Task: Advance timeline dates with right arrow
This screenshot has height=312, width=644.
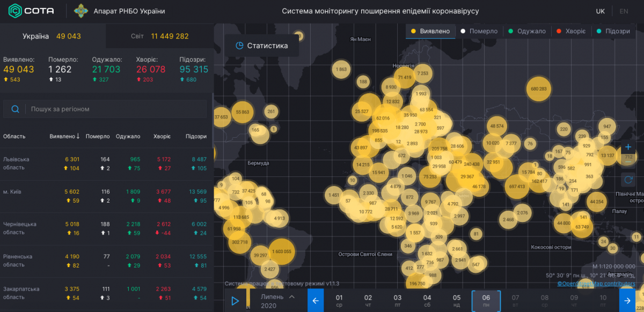Action: 627,301
